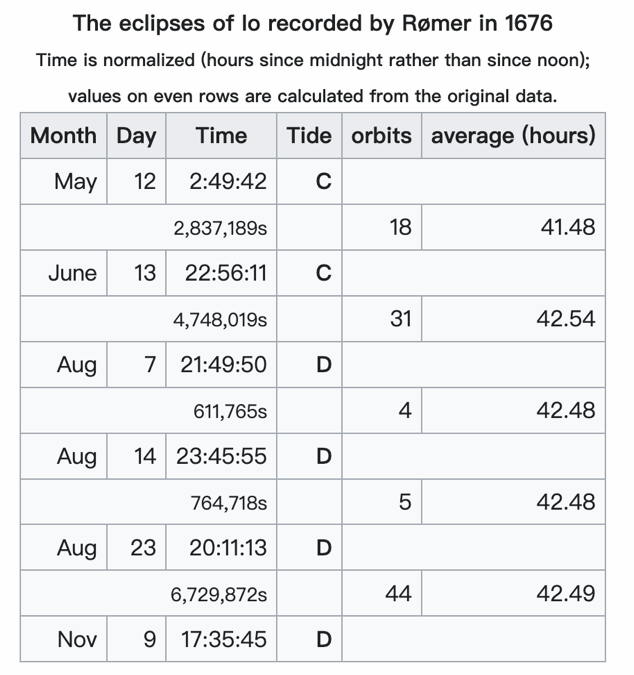Screen dimensions: 634x675
Task: Select the orbits value 44
Action: pyautogui.click(x=398, y=594)
